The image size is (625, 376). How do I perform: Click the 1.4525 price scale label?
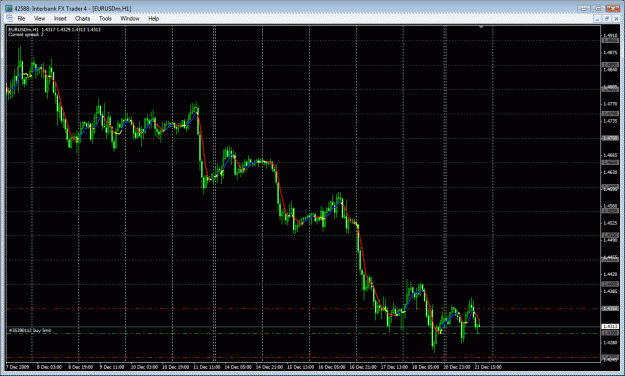click(610, 223)
